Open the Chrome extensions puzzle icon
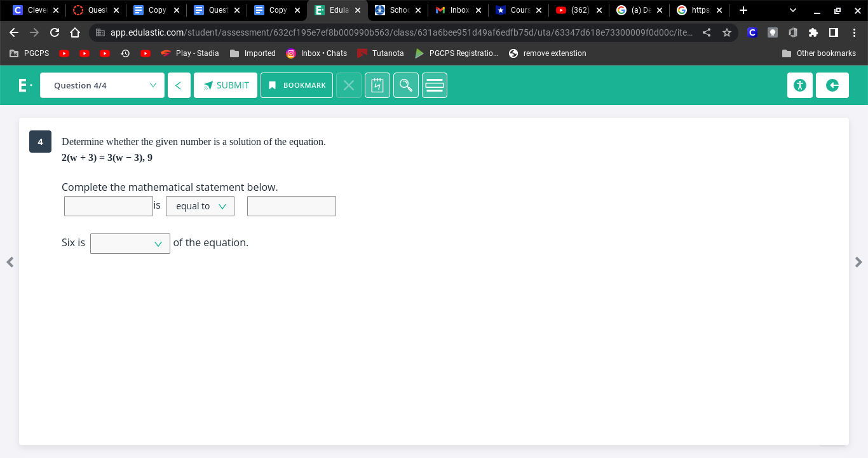The image size is (868, 458). [x=813, y=32]
